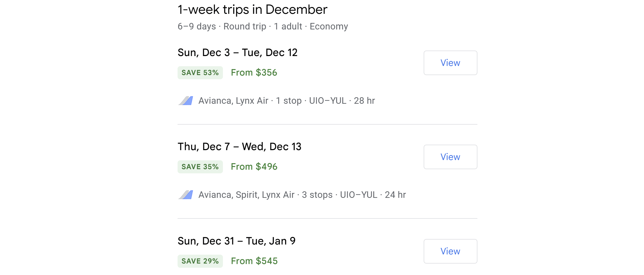Click the SAVE 29% badge

pyautogui.click(x=200, y=261)
